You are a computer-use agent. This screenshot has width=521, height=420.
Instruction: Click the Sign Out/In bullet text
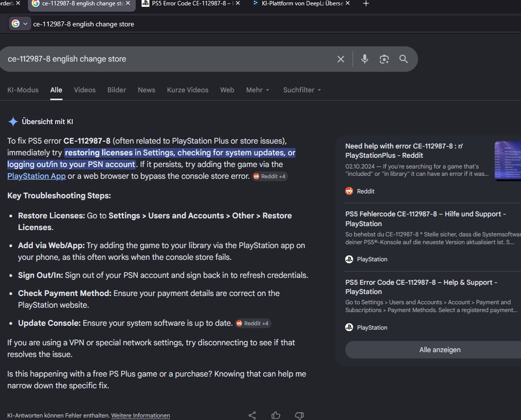click(x=163, y=275)
